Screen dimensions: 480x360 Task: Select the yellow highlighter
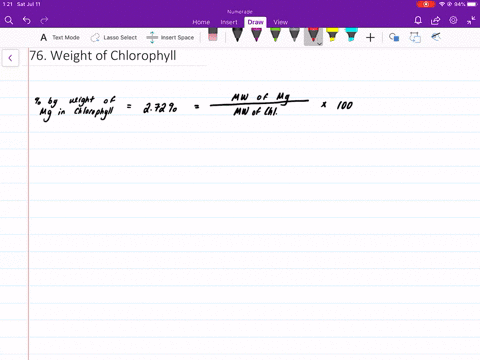point(332,35)
